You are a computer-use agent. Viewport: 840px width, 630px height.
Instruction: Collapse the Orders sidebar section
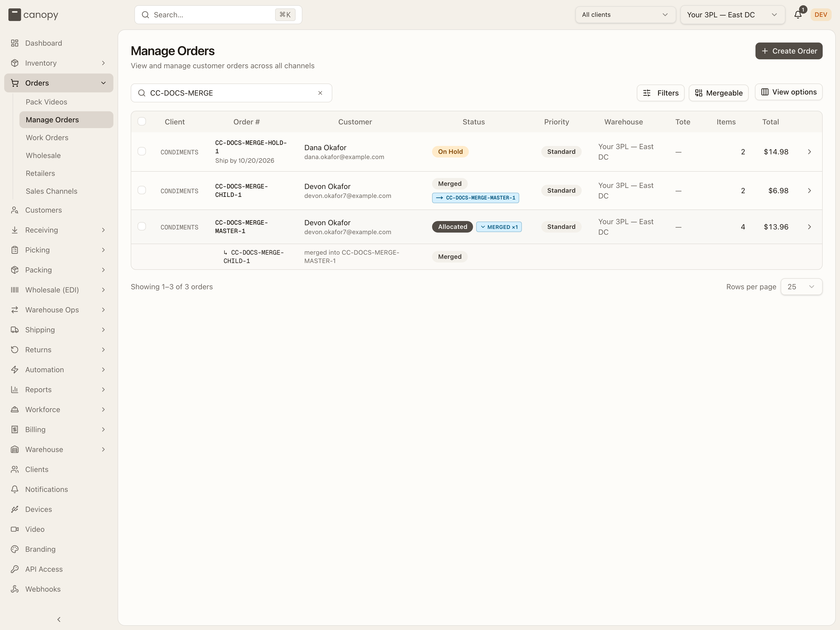coord(59,83)
